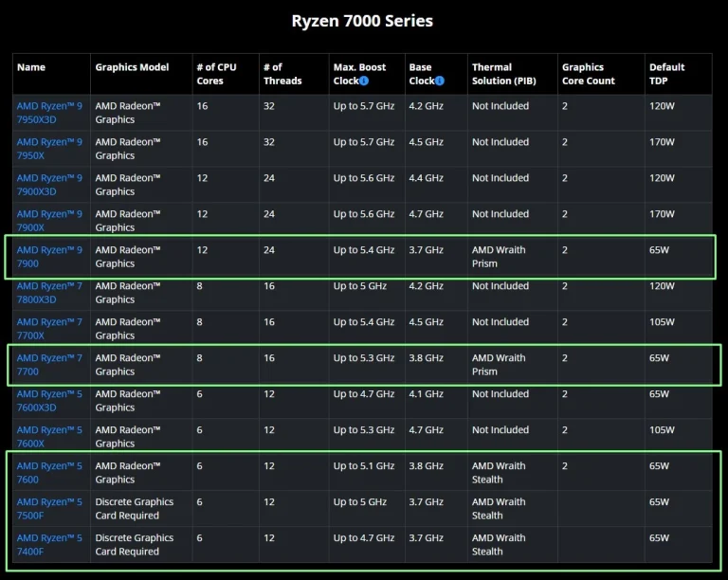Click the Graphics Core Count column header
Viewport: 728px width, 580px height.
[588, 74]
